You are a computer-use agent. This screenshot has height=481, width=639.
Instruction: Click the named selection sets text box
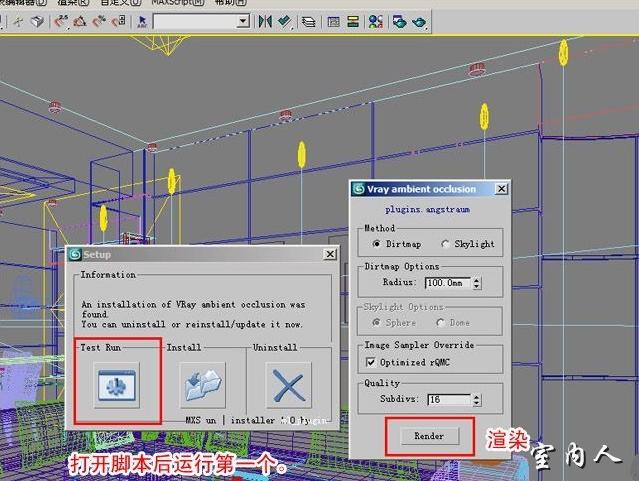click(x=195, y=21)
